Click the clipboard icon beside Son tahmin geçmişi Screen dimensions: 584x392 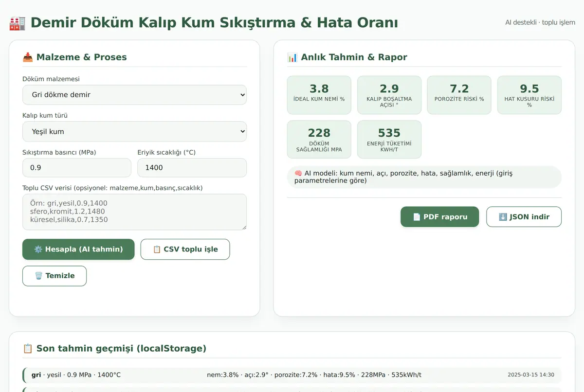tap(28, 348)
